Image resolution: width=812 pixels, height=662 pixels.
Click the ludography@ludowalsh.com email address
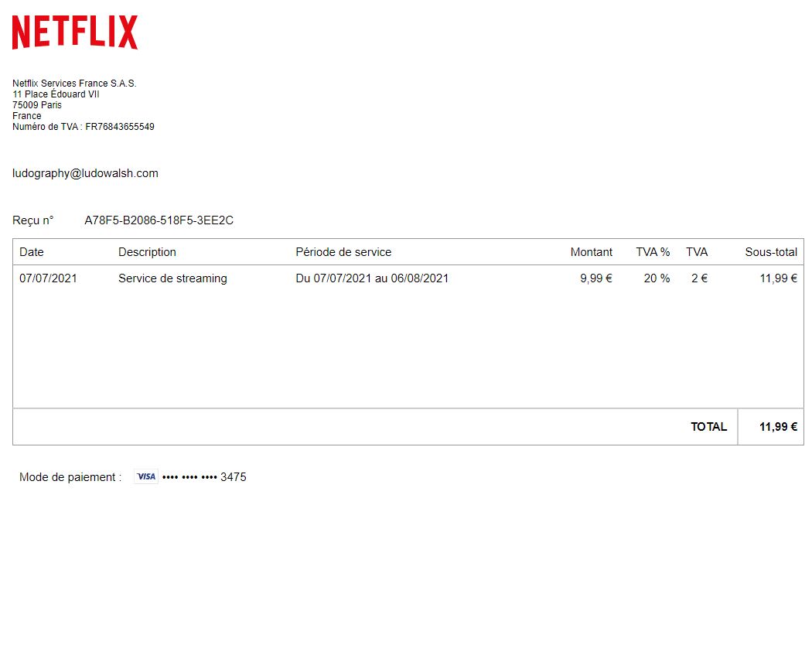[x=85, y=173]
